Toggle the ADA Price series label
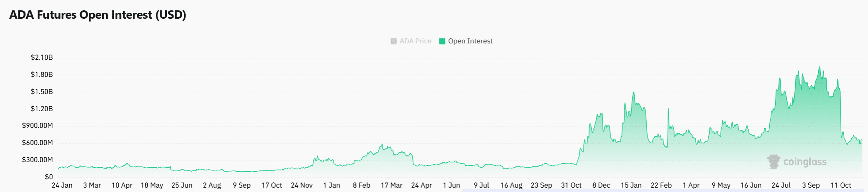 pyautogui.click(x=415, y=41)
